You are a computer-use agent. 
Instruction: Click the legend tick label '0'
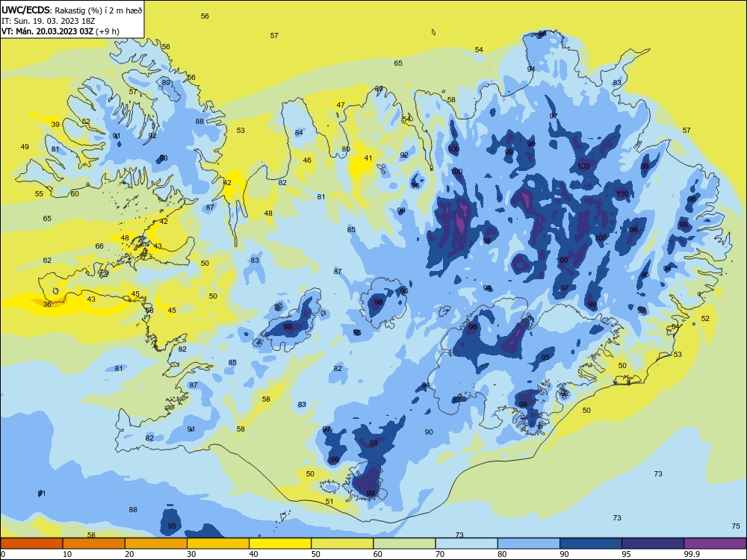[3, 554]
